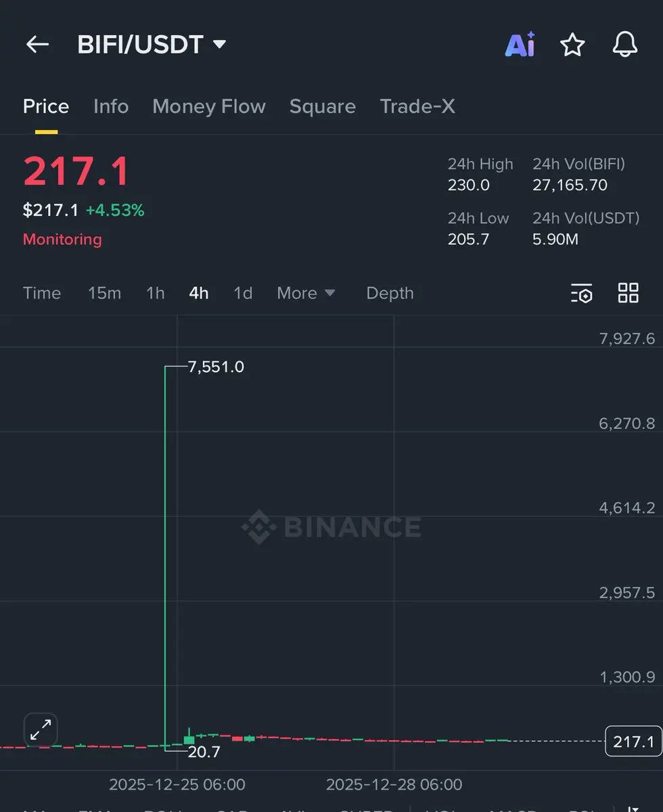Expand the More intervals dropdown
This screenshot has width=663, height=812.
click(306, 293)
